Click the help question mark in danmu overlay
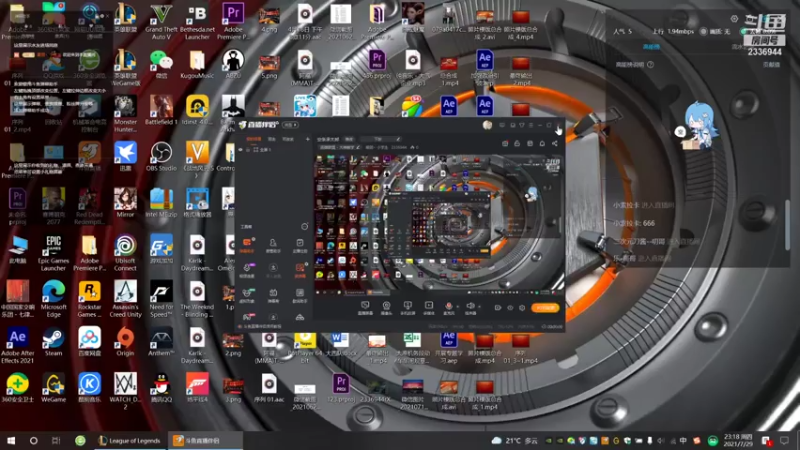The image size is (800, 450). coord(651,65)
